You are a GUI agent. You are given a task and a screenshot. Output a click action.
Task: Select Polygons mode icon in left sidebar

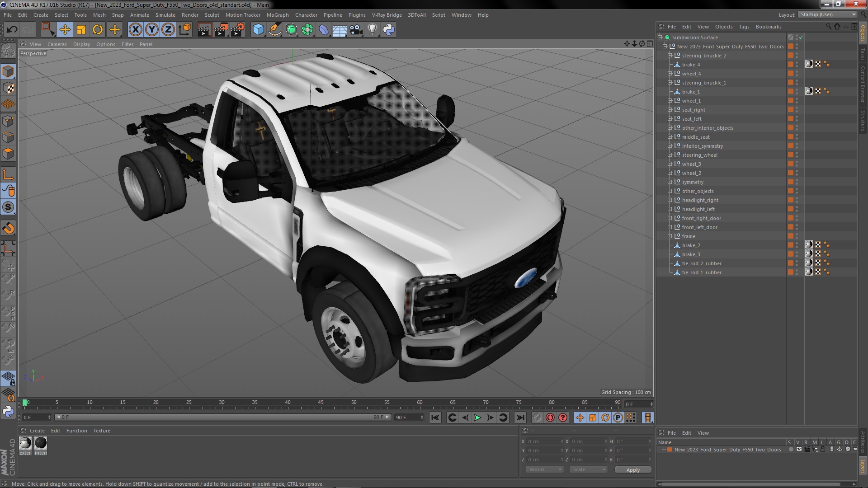pos(8,154)
